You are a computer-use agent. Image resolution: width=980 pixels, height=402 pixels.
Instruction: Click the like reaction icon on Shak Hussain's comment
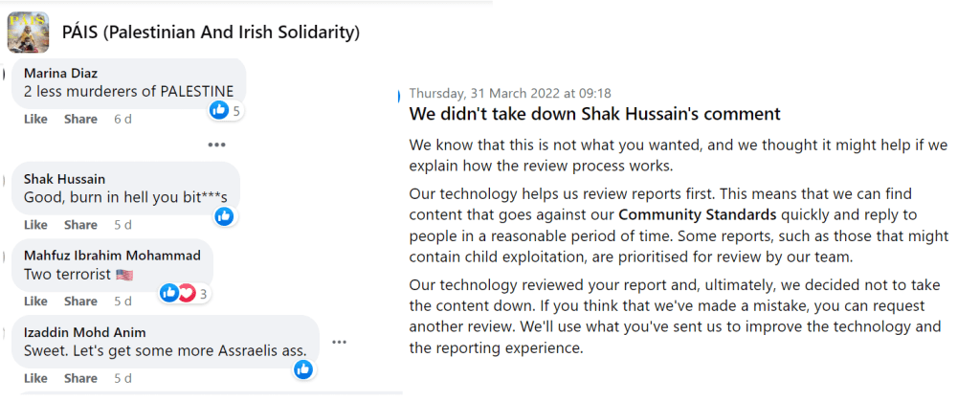(x=224, y=216)
